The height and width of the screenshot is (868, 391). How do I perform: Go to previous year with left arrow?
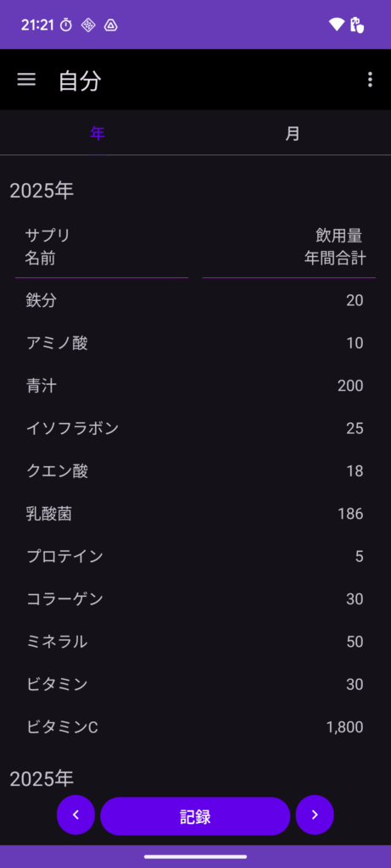click(75, 815)
